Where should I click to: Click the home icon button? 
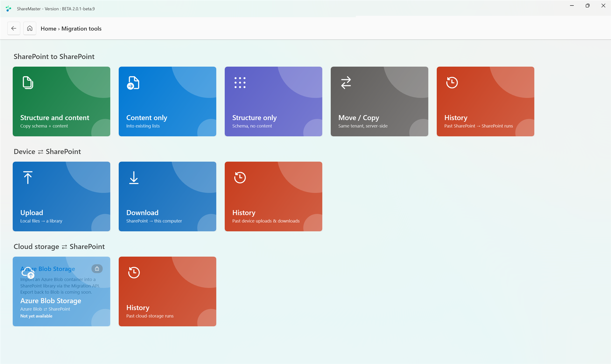click(x=30, y=28)
